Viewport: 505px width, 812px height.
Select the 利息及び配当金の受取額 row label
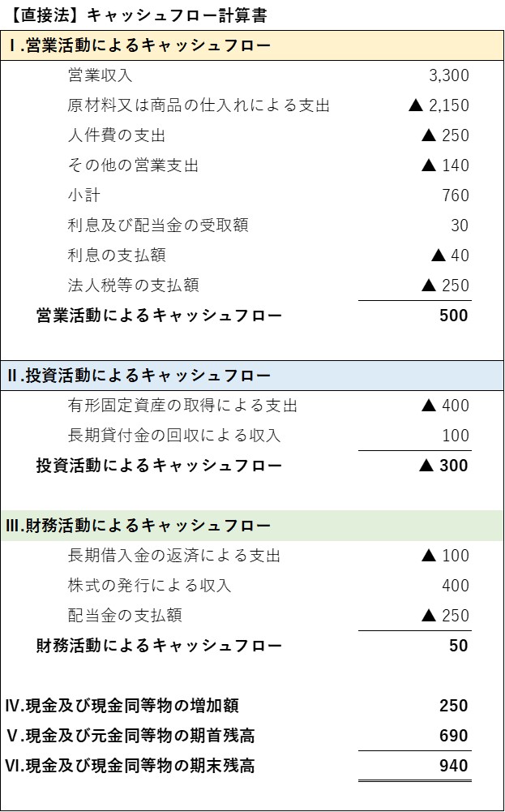click(158, 226)
